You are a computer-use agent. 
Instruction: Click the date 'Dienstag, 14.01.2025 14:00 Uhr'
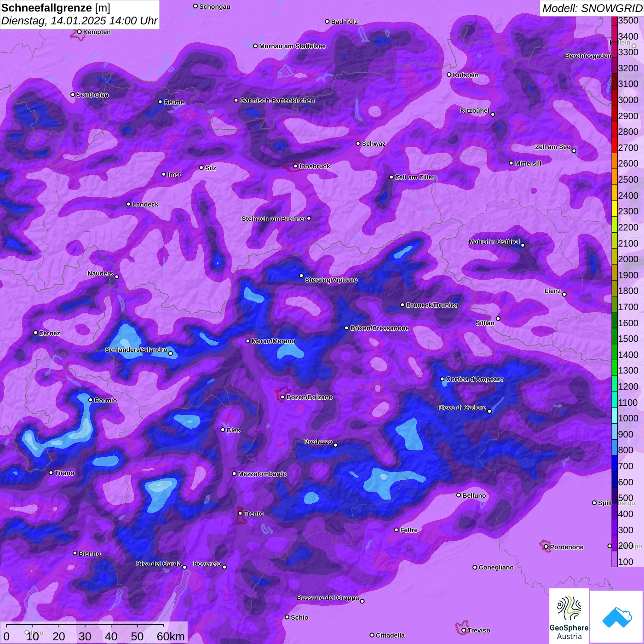click(79, 21)
